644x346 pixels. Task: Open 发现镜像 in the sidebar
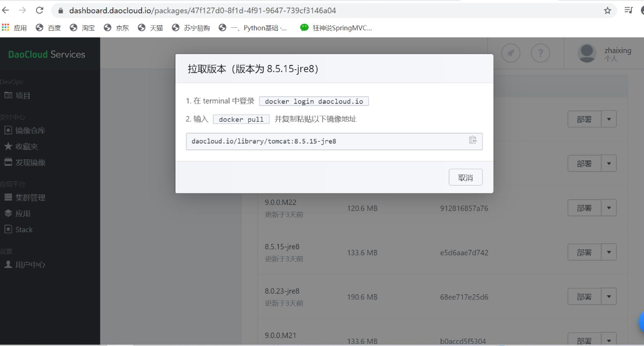[25, 163]
